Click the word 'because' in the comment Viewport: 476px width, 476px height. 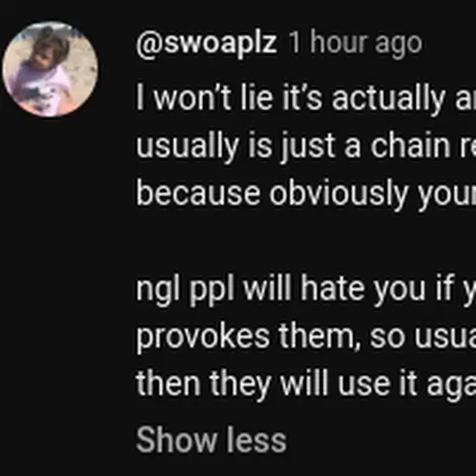tap(198, 192)
